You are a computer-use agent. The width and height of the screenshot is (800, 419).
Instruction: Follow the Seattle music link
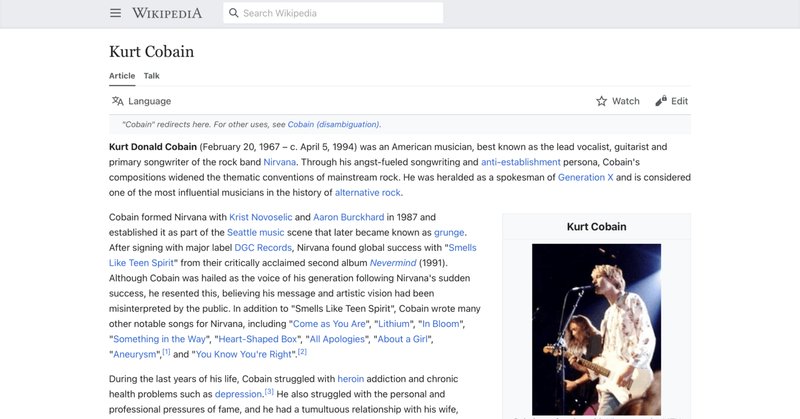click(x=256, y=232)
